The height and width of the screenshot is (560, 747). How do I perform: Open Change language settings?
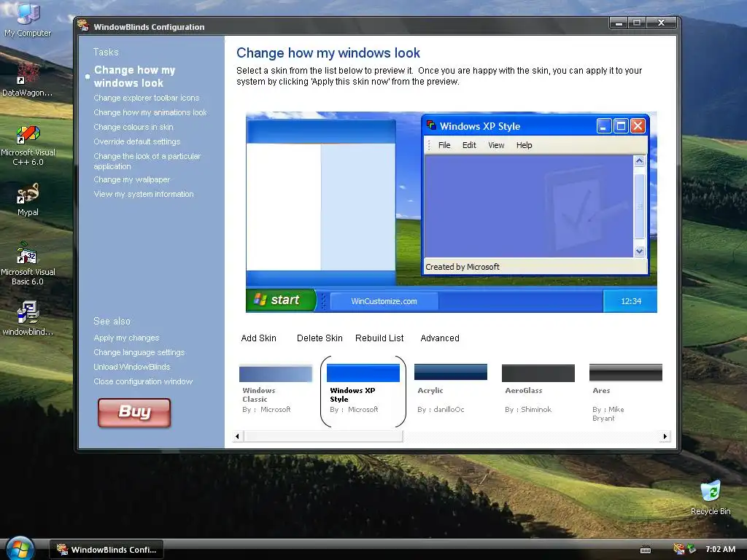tap(139, 352)
